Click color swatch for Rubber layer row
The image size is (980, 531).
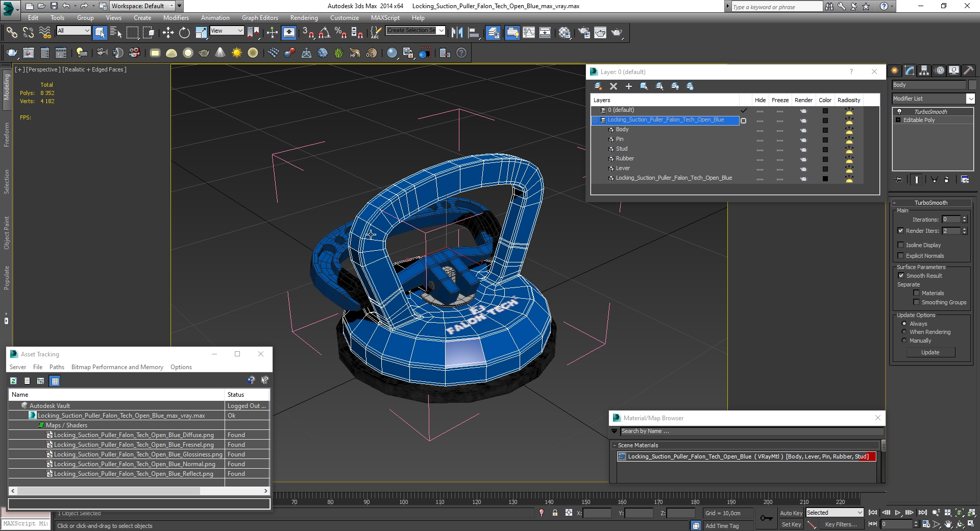point(825,159)
